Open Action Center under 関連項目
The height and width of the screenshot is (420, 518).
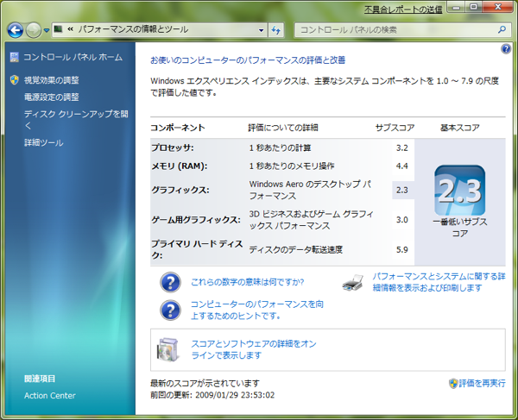(x=50, y=395)
